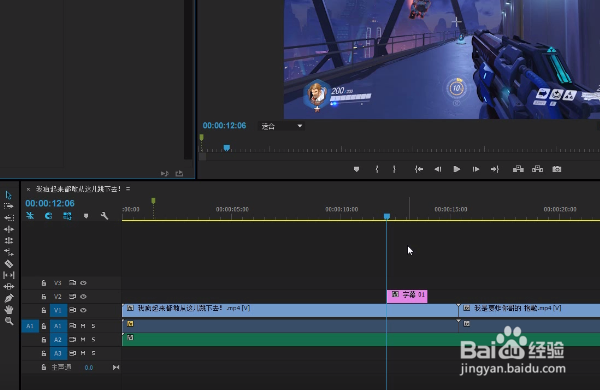This screenshot has width=600, height=390.
Task: Open the timeline wrench settings
Action: (104, 216)
